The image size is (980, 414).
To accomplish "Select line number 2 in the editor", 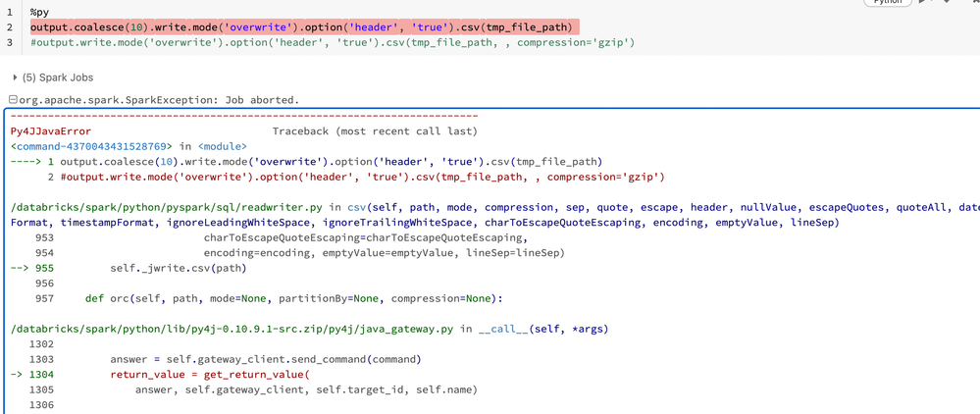I will pos(9,27).
